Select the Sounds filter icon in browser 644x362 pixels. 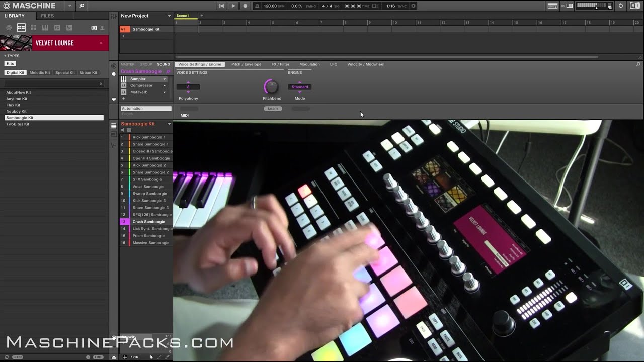pos(33,28)
